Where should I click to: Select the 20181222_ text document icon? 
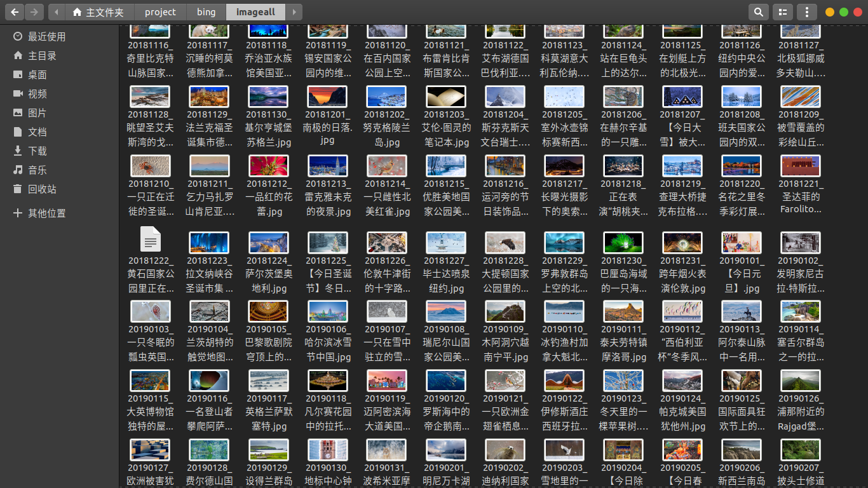(151, 240)
